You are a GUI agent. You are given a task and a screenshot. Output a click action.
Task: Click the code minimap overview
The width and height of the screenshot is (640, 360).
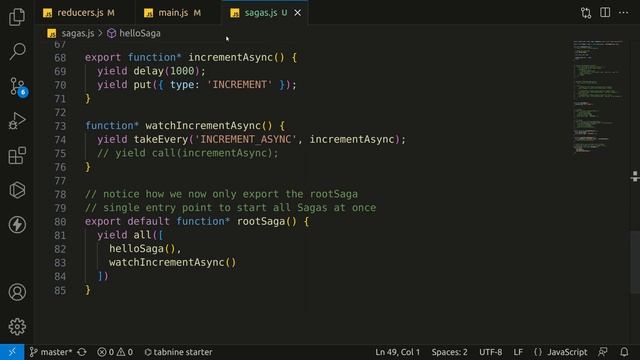(x=598, y=96)
